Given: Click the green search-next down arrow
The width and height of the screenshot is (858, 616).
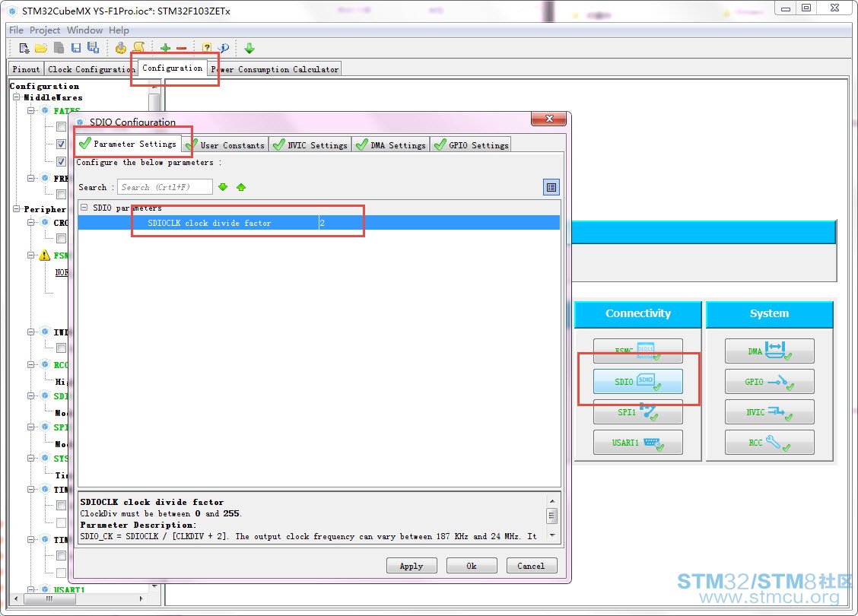Looking at the screenshot, I should (x=223, y=187).
